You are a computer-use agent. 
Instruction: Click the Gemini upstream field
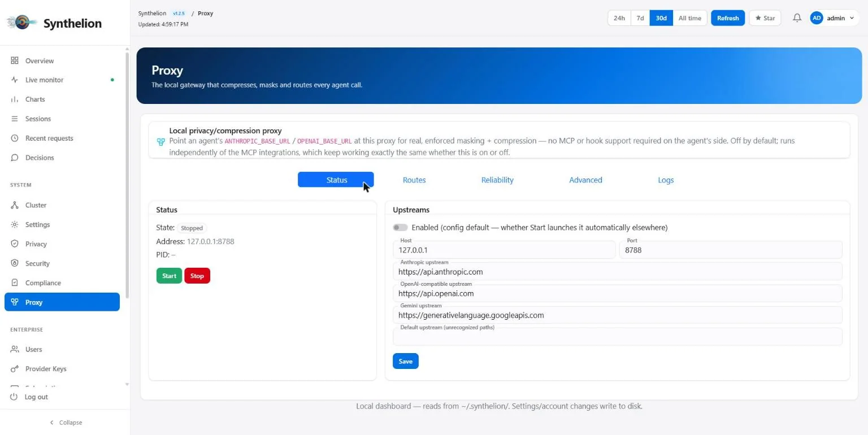click(618, 315)
